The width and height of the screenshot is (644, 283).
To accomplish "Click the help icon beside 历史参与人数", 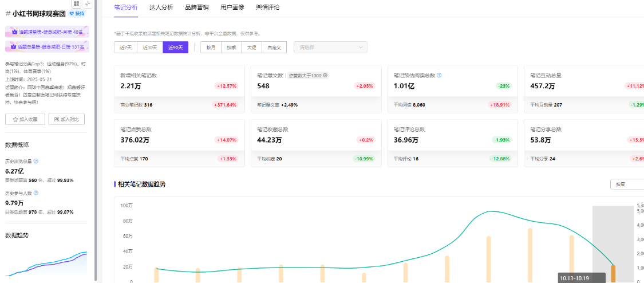I will [x=36, y=194].
